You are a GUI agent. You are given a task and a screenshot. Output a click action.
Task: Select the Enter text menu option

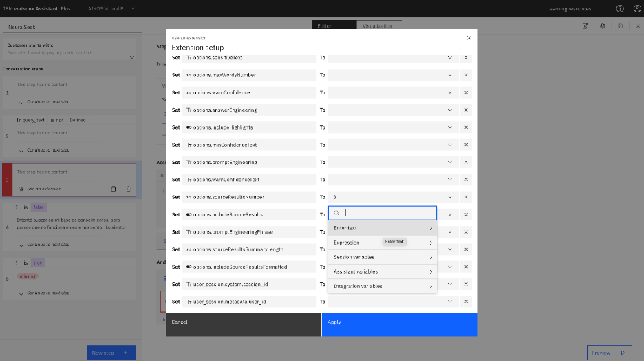point(383,228)
